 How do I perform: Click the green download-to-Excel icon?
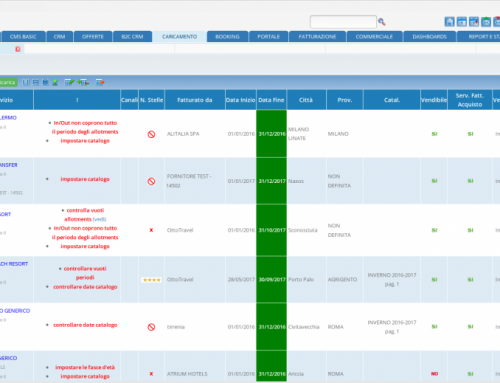point(55,82)
